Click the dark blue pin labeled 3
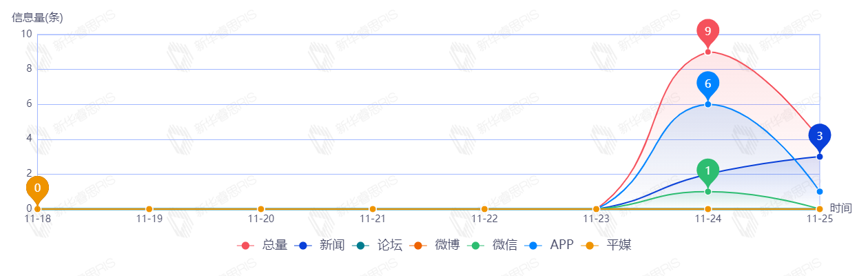Viewport: 868px width, 276px height. click(819, 136)
